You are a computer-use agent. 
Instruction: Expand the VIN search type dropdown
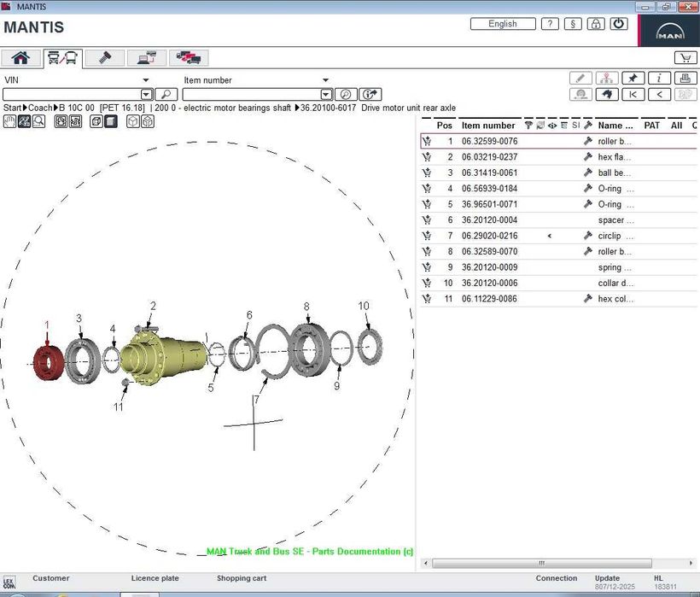pos(145,80)
